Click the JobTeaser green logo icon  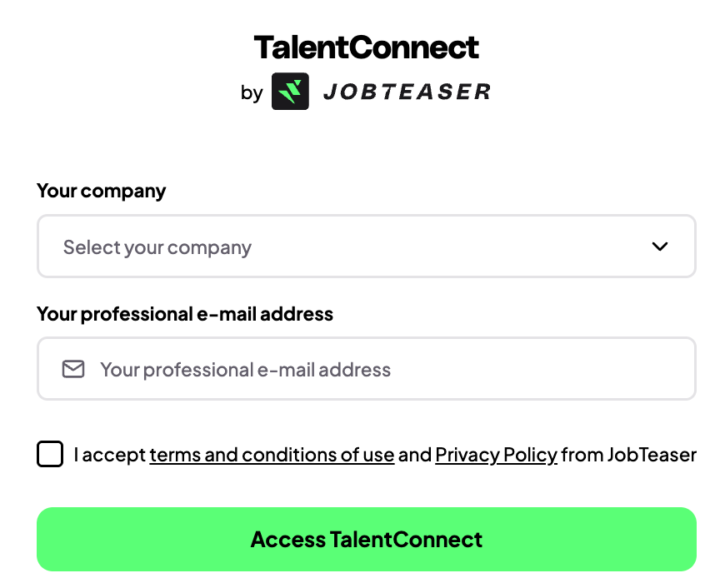coord(290,92)
